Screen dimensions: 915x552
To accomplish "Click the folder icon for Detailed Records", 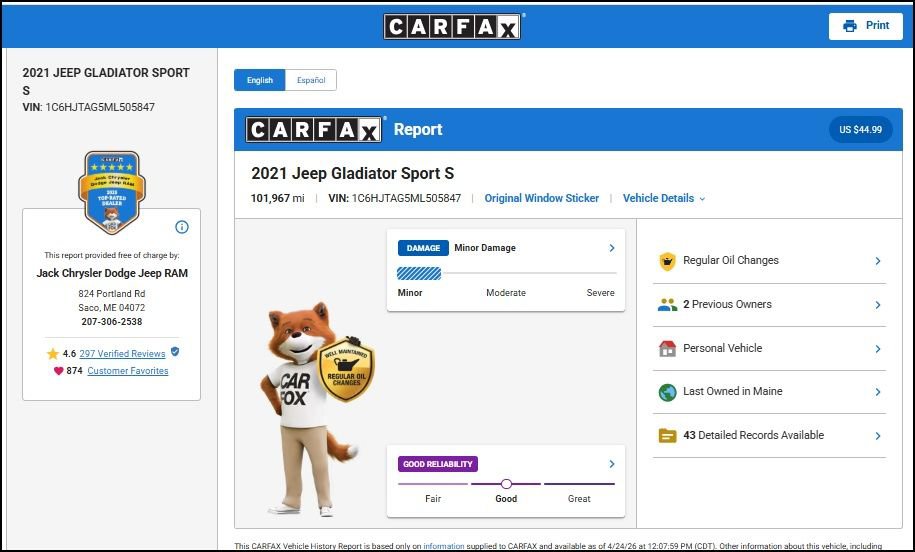I will coord(667,435).
